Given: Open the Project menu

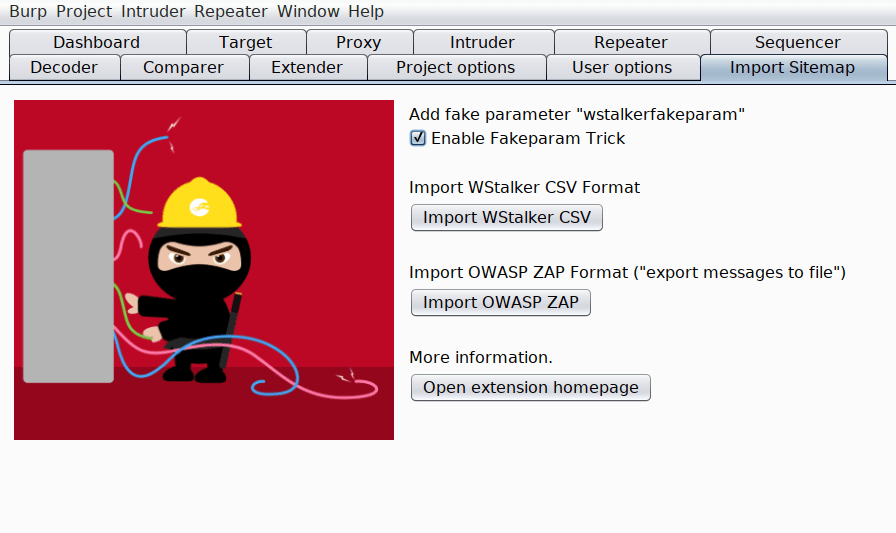Looking at the screenshot, I should 85,12.
